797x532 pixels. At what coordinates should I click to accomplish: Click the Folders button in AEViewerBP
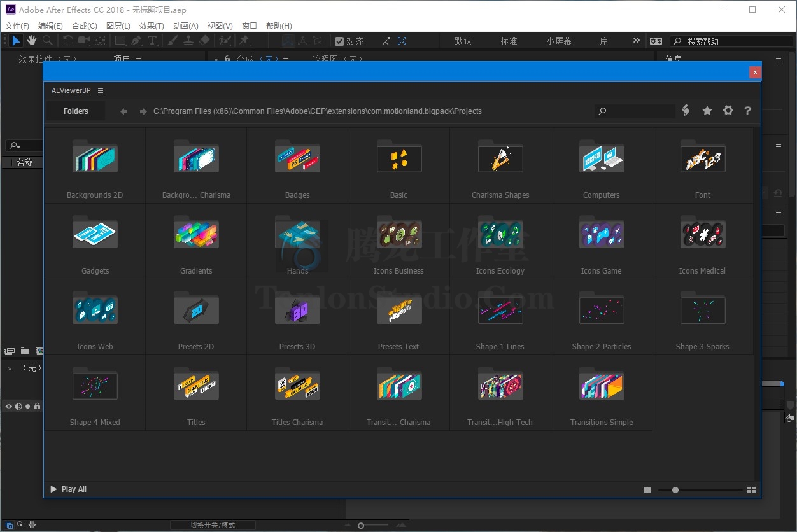(76, 111)
